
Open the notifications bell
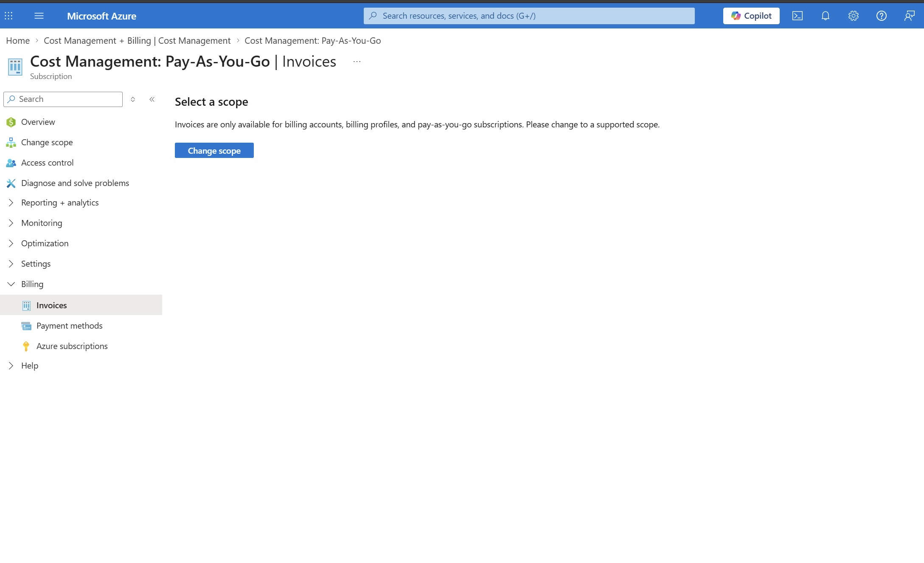[826, 16]
